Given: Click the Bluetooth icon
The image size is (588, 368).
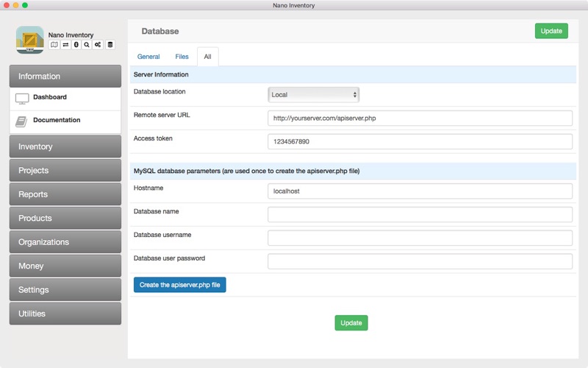Looking at the screenshot, I should point(76,45).
